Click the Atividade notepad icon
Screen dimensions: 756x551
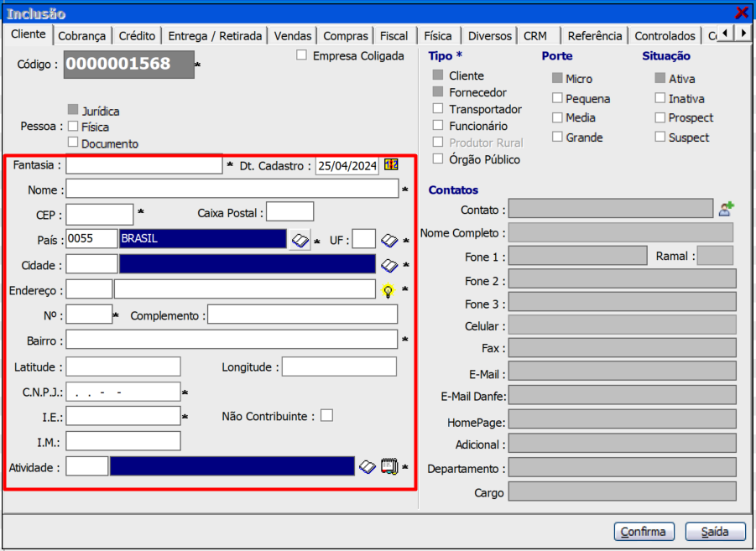[388, 466]
